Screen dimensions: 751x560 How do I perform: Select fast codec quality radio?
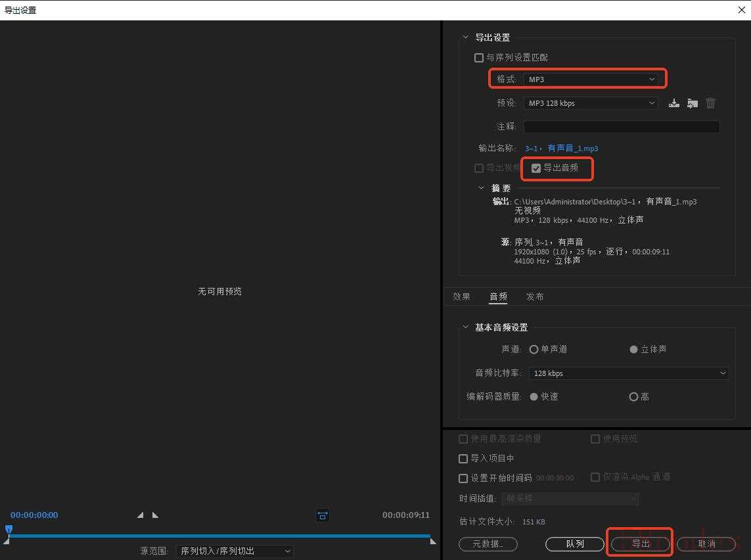click(534, 396)
